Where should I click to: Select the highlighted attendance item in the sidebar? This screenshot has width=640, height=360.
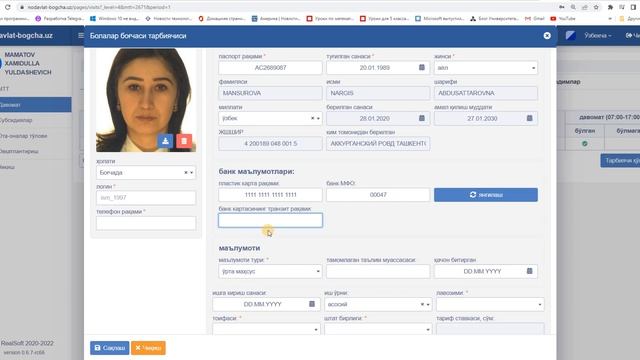(36, 104)
